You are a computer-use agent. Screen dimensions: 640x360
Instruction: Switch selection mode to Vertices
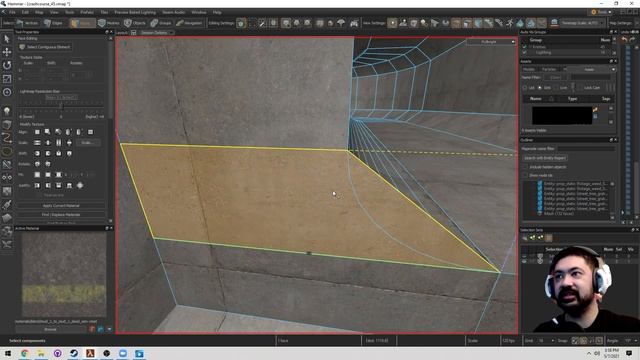pos(27,23)
